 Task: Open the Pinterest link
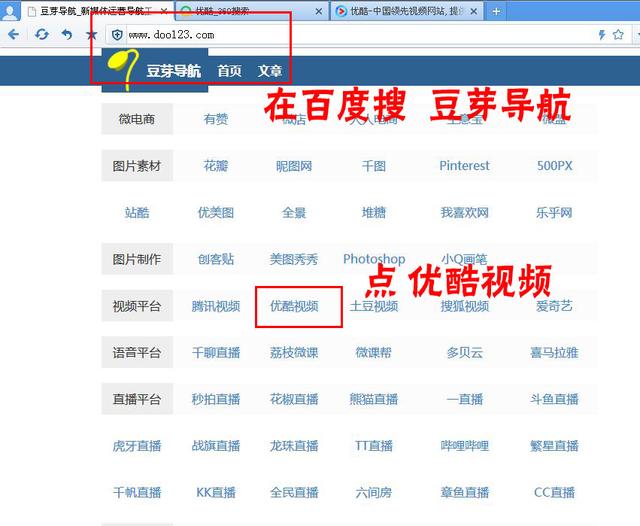464,166
